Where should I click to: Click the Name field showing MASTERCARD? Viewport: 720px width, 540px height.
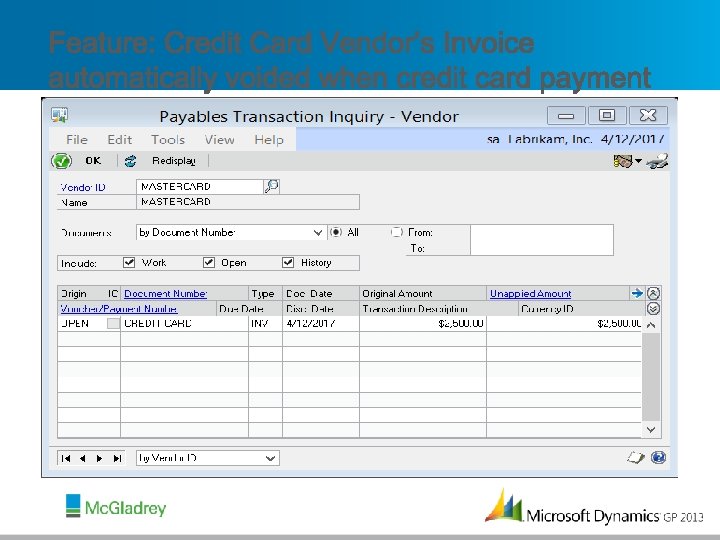click(248, 202)
